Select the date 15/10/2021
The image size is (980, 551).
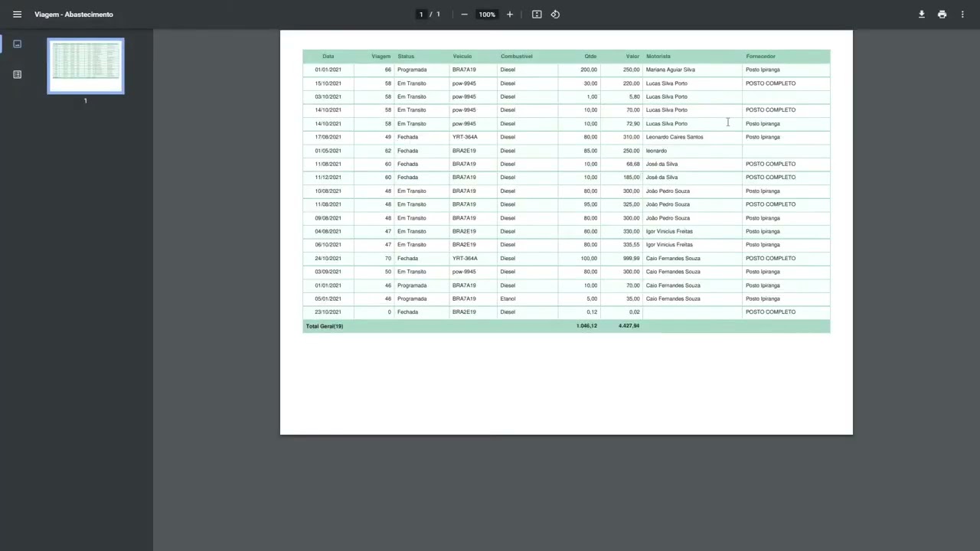pyautogui.click(x=328, y=83)
